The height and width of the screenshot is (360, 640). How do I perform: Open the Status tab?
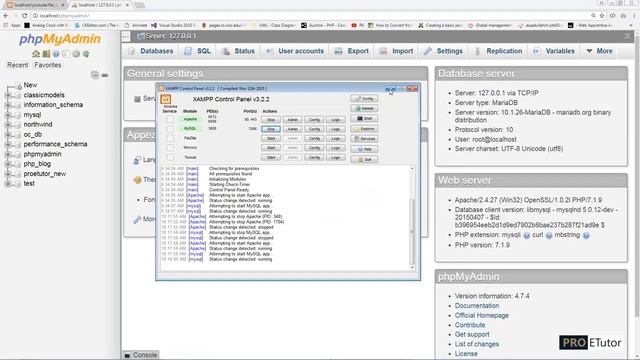238,51
